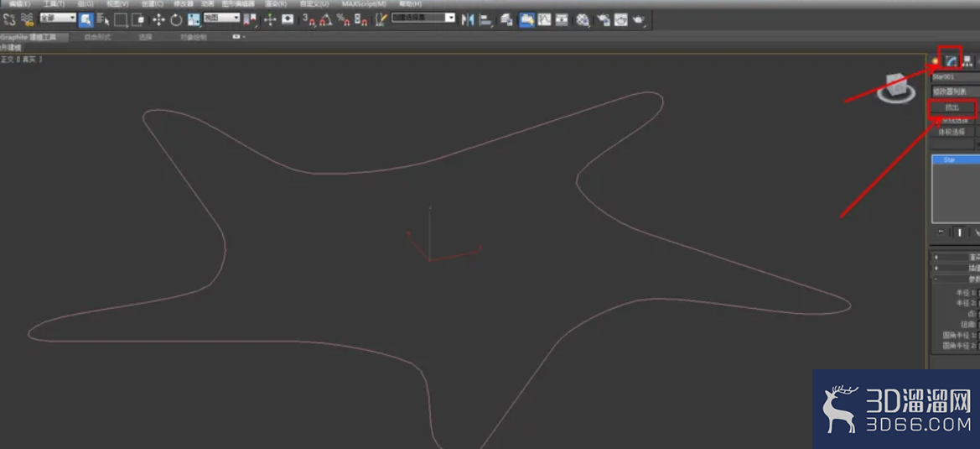Open the Animation menu
This screenshot has height=449, width=980.
(x=208, y=3)
